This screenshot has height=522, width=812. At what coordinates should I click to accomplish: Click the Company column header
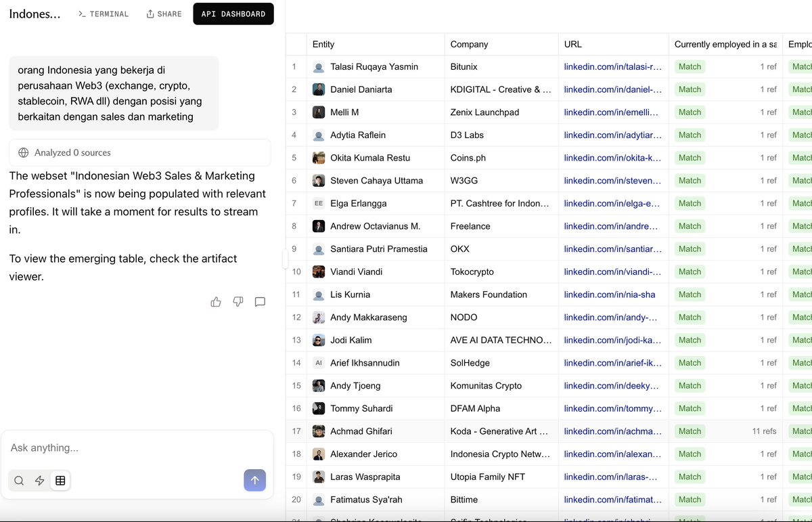[x=501, y=44]
